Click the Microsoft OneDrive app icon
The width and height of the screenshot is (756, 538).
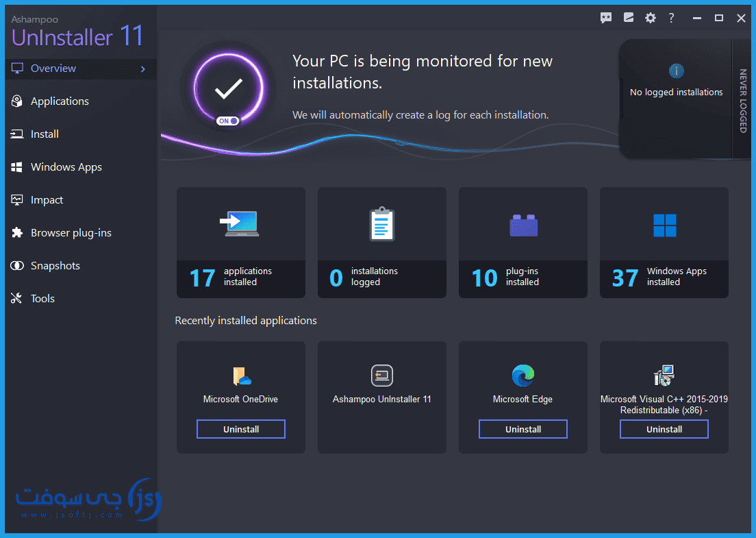coord(241,376)
